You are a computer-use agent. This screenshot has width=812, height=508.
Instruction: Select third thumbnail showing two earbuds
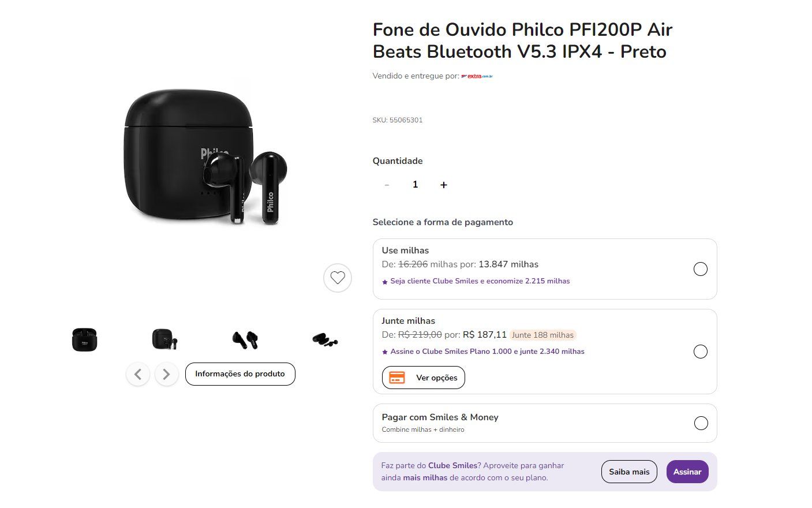coord(245,339)
